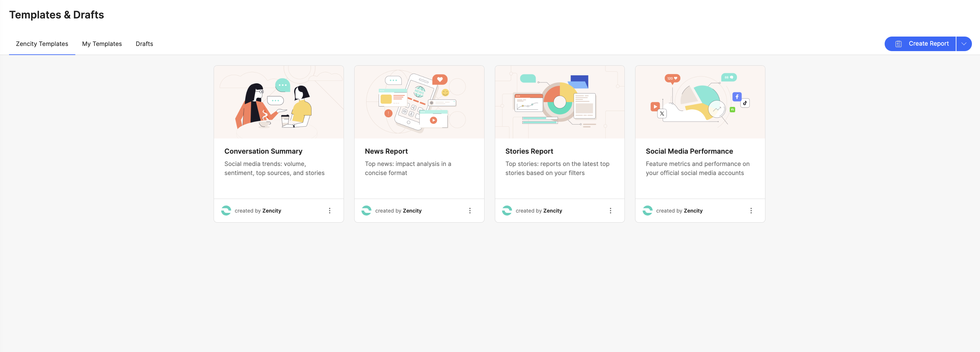The height and width of the screenshot is (352, 980).
Task: Open the News Report template title
Action: (386, 151)
